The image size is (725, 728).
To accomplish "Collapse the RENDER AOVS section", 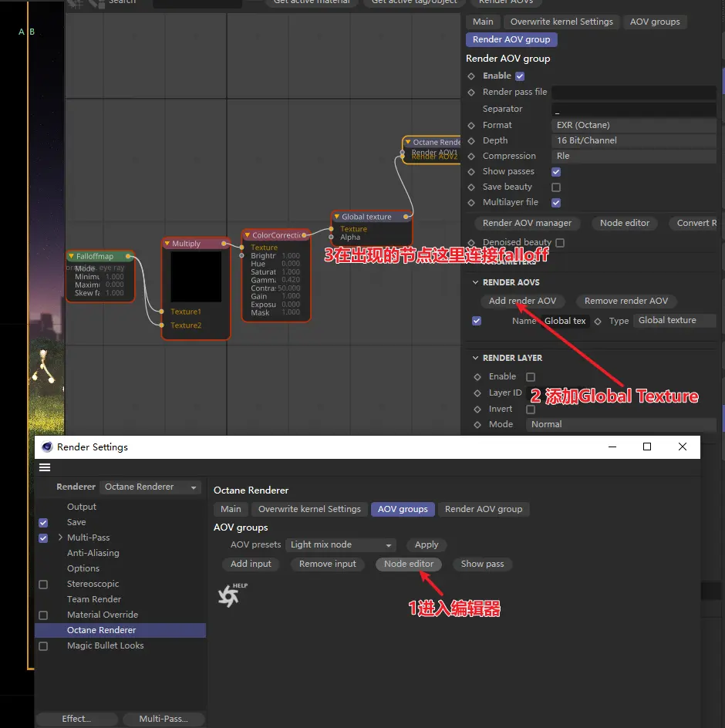I will point(475,282).
